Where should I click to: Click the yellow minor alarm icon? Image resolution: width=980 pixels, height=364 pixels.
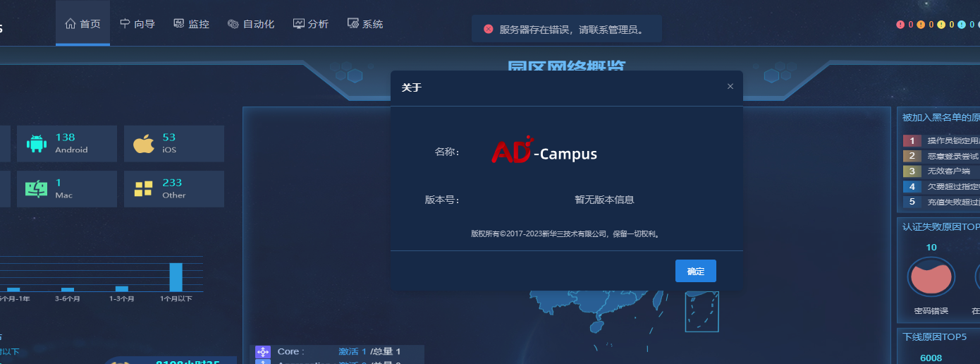(x=941, y=25)
